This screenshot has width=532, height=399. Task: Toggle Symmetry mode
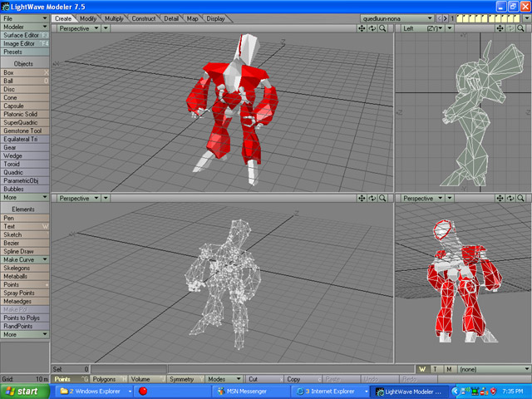(x=185, y=379)
